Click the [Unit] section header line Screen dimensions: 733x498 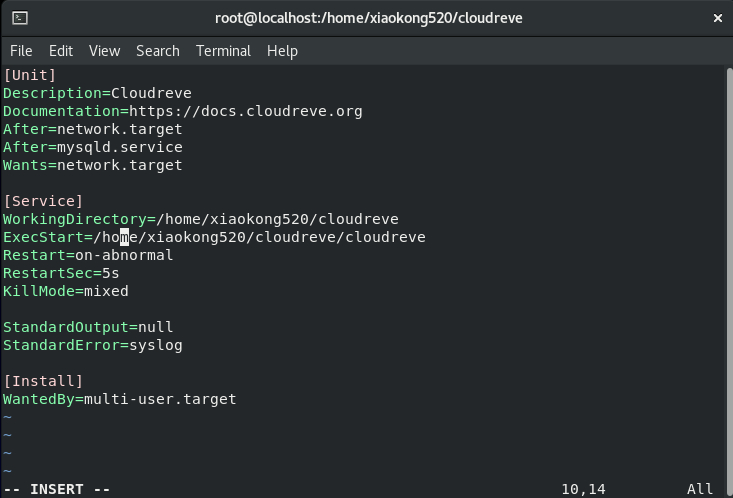[x=30, y=75]
